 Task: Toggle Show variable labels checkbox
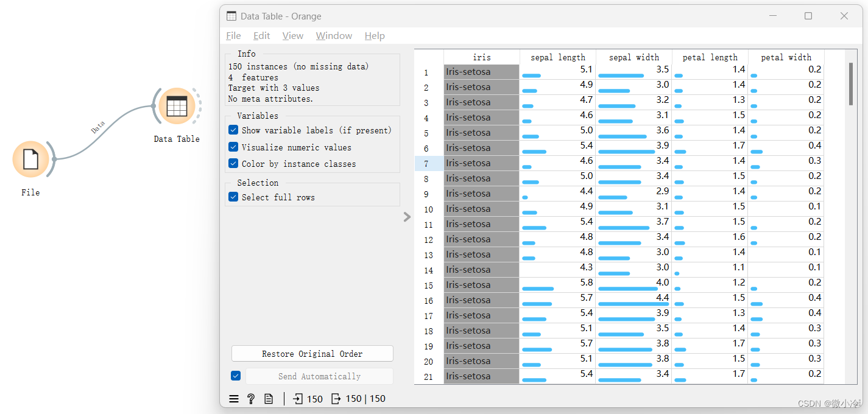pos(233,130)
